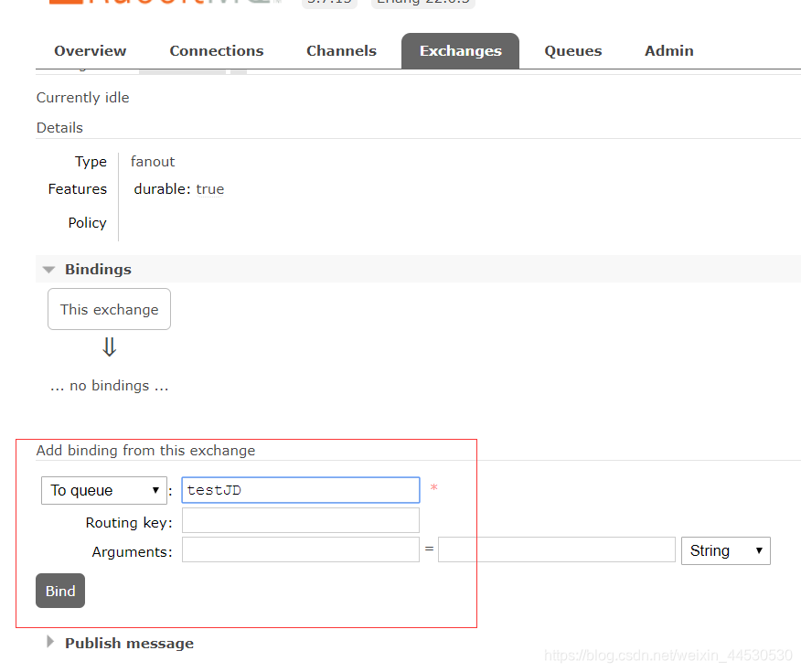Click the 'Features' label

tap(78, 189)
